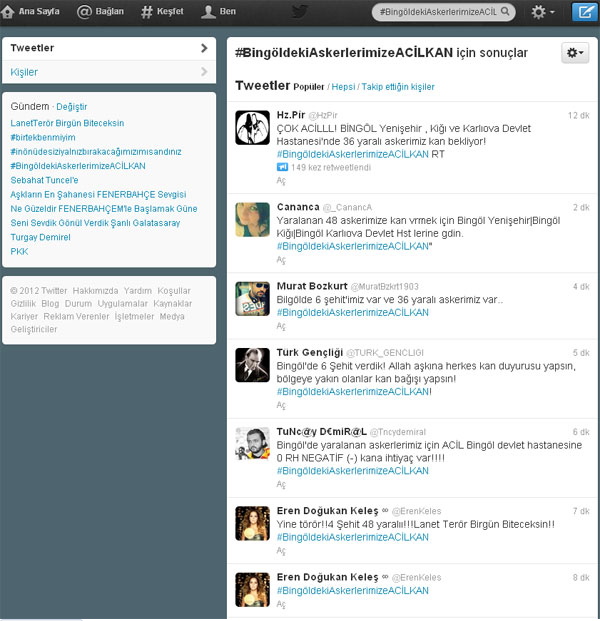Screen dimensions: 600x621
Task: Open Ne Güzeldir FENERBAHÇEM'le Başlamak Güne trend
Action: (x=104, y=209)
